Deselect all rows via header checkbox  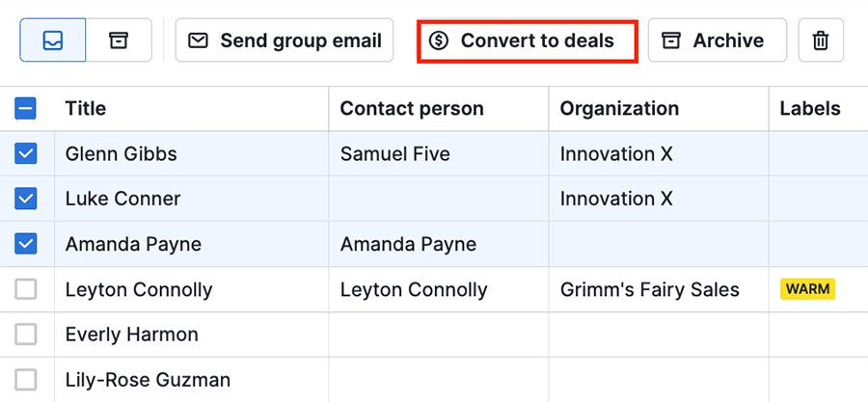[26, 109]
